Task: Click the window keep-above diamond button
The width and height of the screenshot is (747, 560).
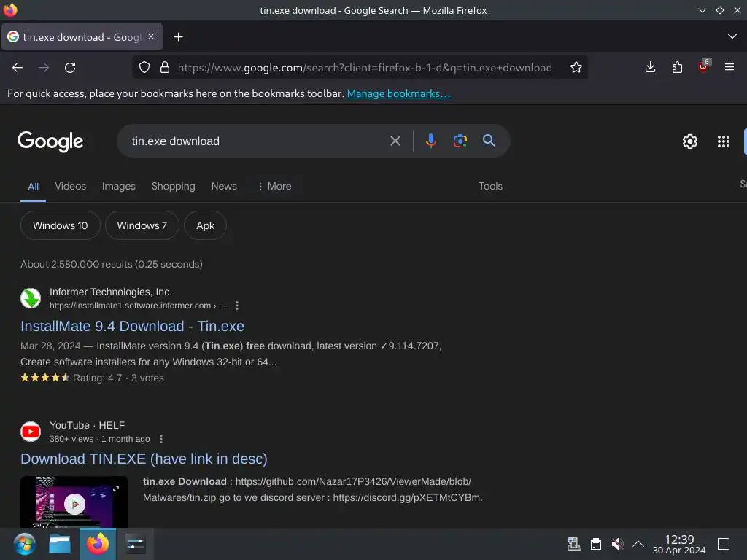Action: click(x=720, y=10)
